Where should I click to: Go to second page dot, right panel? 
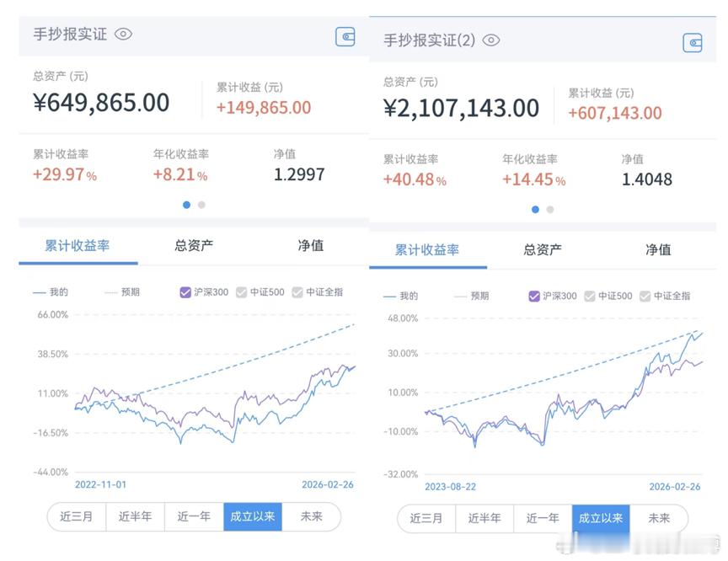[550, 210]
